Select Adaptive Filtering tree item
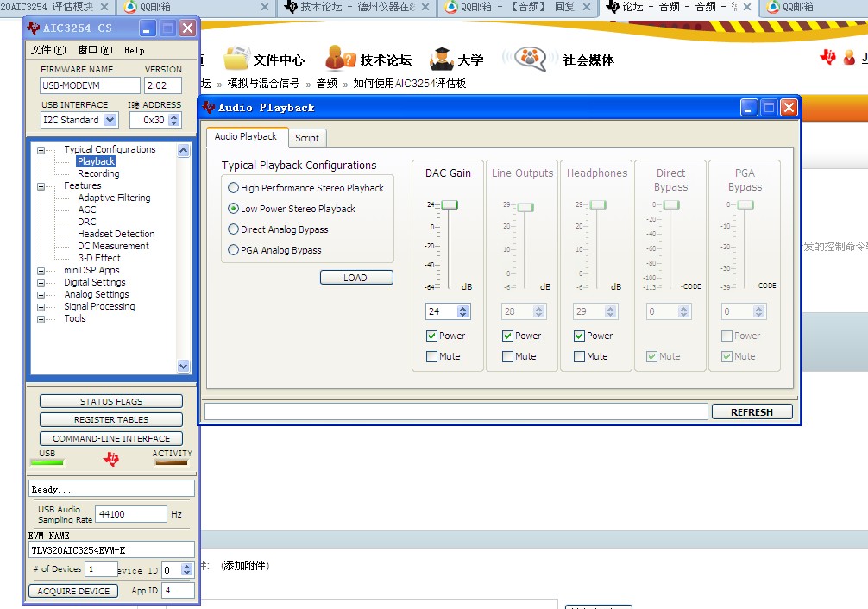The height and width of the screenshot is (609, 868). click(x=114, y=198)
